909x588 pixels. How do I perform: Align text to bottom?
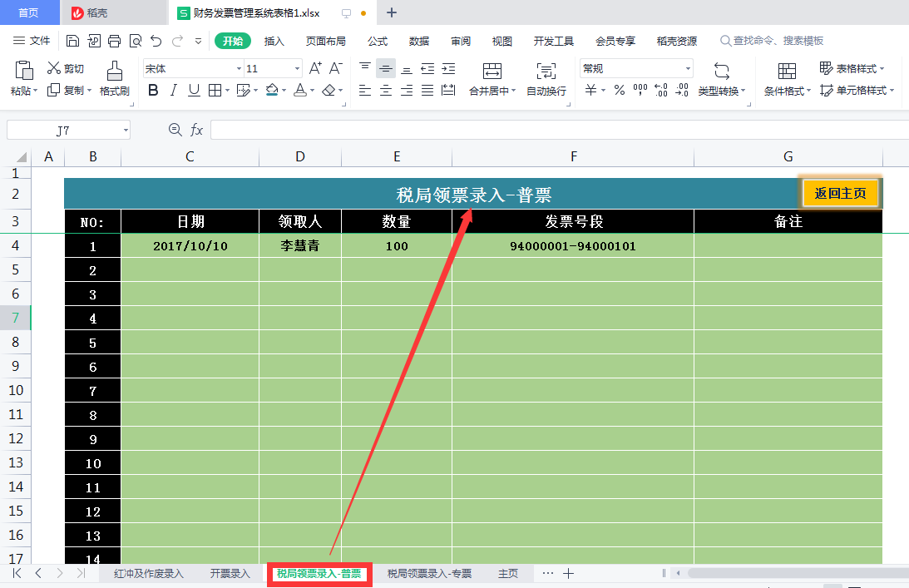407,68
